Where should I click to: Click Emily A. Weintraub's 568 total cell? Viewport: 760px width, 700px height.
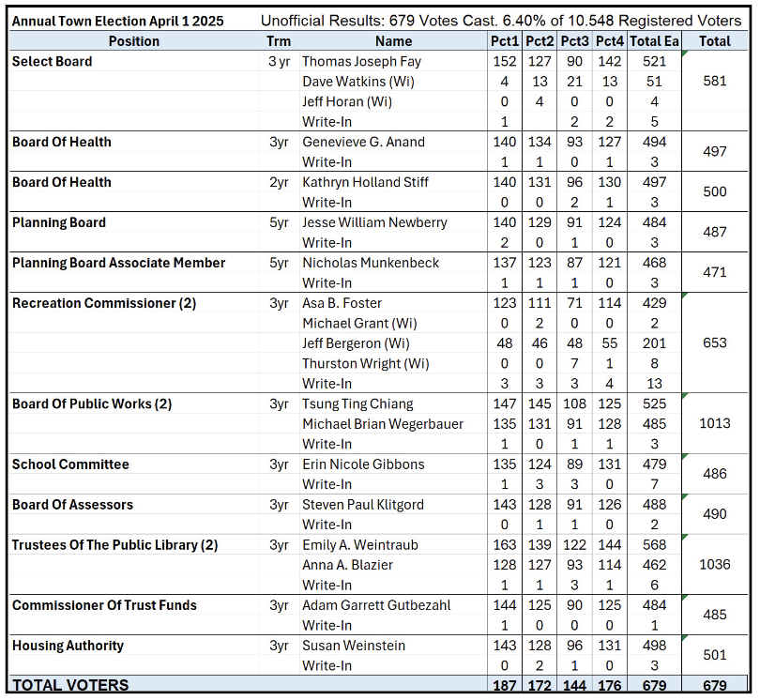647,545
